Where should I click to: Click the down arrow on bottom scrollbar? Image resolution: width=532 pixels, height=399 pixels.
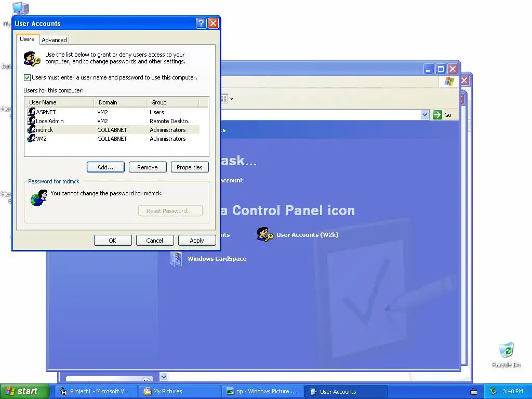[x=164, y=377]
